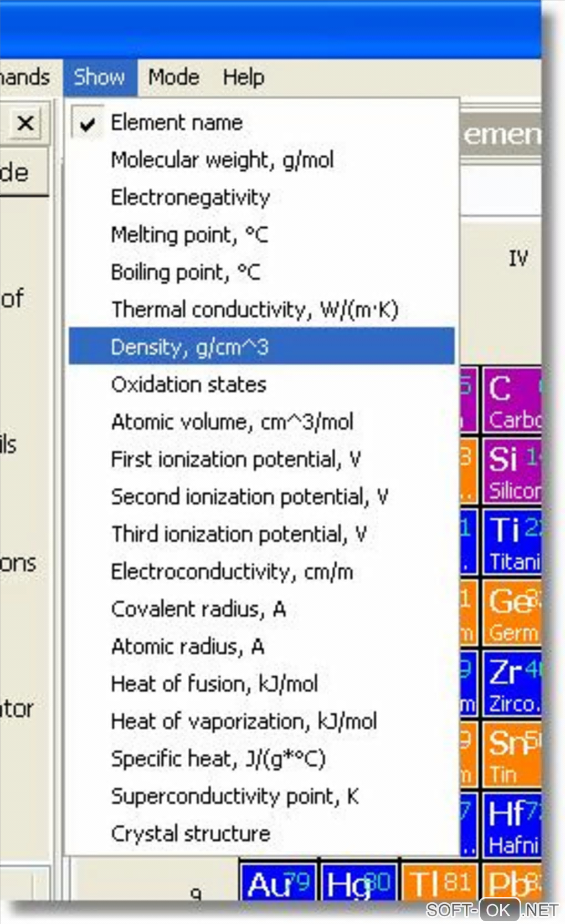Viewport: 565px width, 924px height.
Task: Select the Silicon element tile
Action: click(x=512, y=471)
